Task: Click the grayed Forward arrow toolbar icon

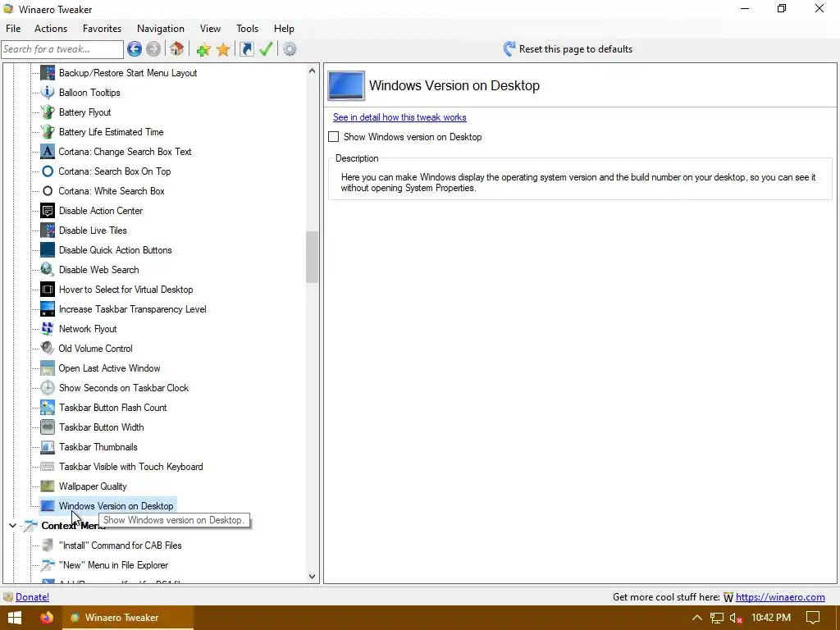Action: click(x=153, y=49)
